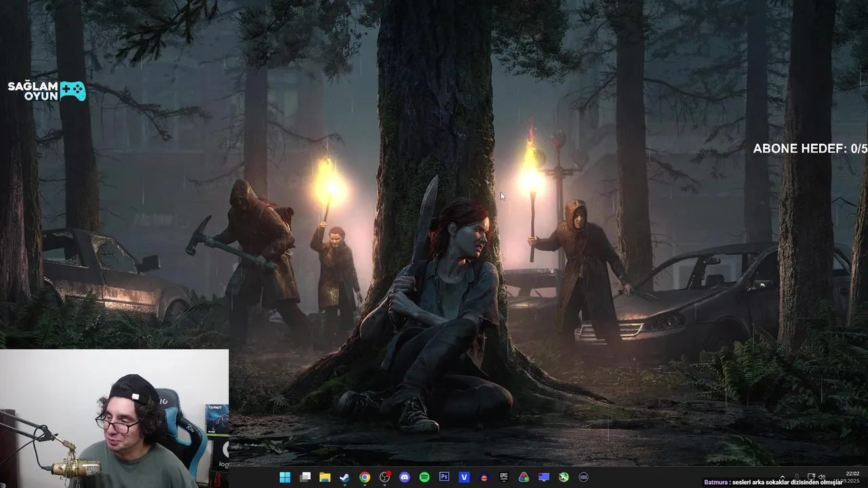Open the round orange-blue taskbar app
This screenshot has width=868, height=488.
click(484, 477)
